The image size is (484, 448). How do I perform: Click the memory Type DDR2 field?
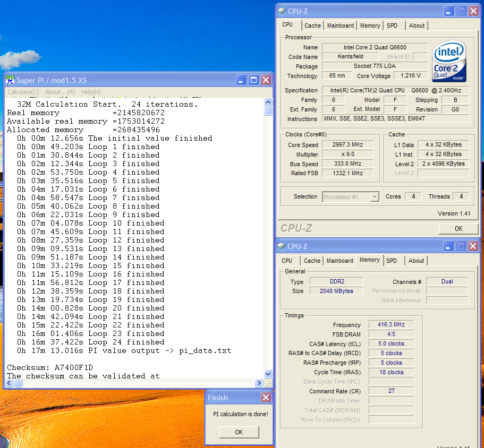pyautogui.click(x=336, y=281)
